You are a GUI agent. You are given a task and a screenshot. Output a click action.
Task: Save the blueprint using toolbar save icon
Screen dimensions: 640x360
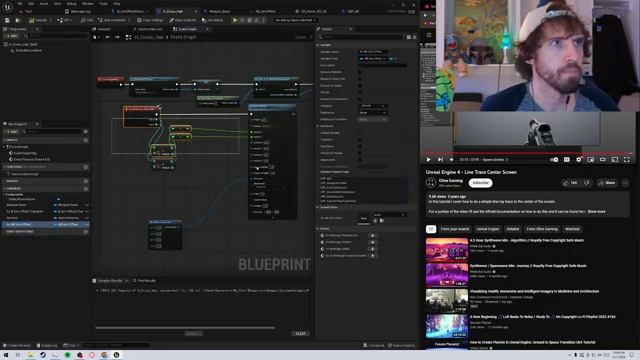(x=7, y=20)
